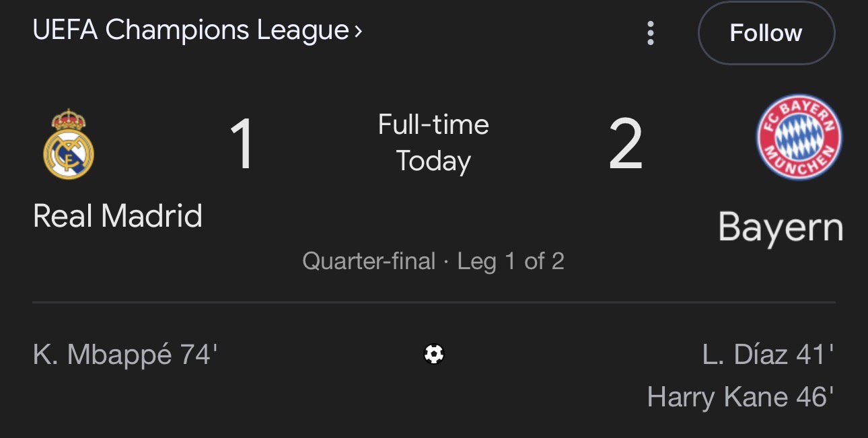Select the Harry Kane 46' goal entry
The image size is (868, 438).
click(740, 397)
